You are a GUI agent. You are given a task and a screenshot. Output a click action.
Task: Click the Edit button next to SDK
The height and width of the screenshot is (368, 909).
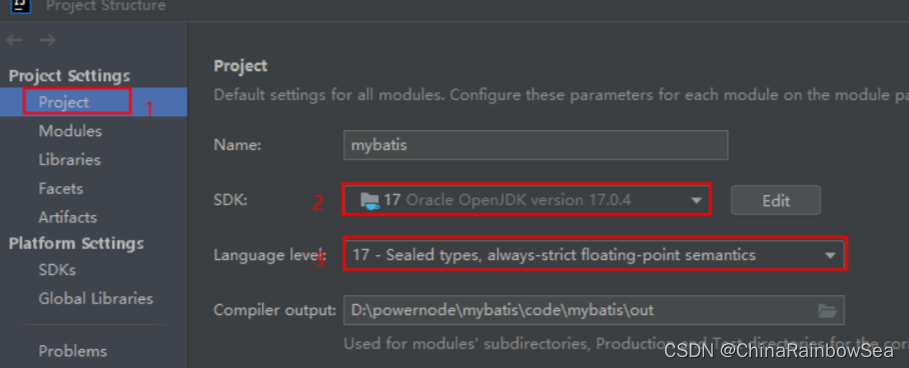tap(776, 201)
